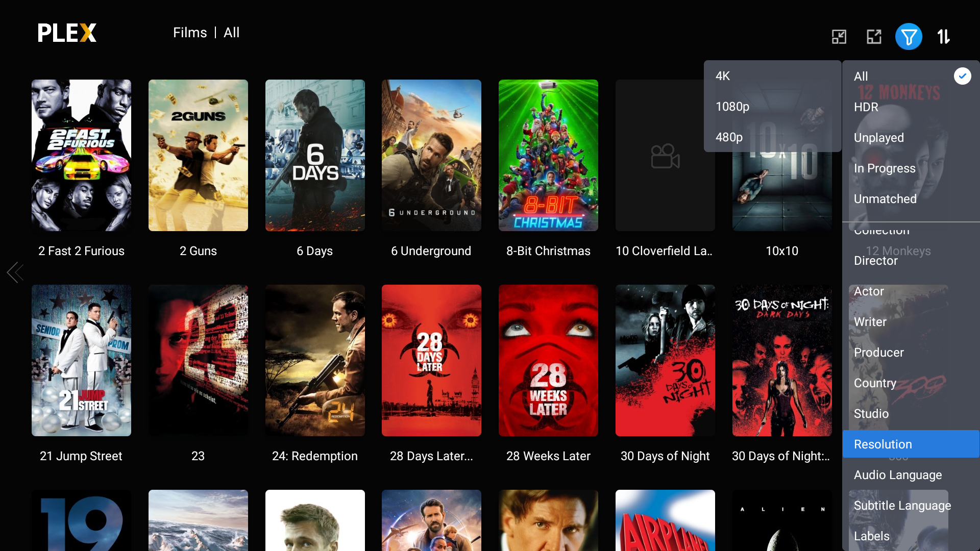Open the 10 Cloverfield Lane placeholder poster
Screen dimensions: 980x551
click(x=665, y=155)
